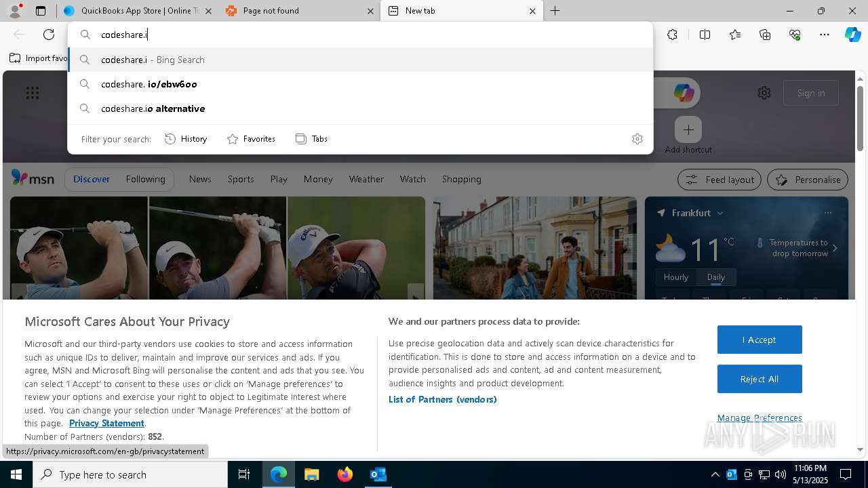Filter search suggestions by Tabs
Screen dimensions: 868x488
pos(311,139)
